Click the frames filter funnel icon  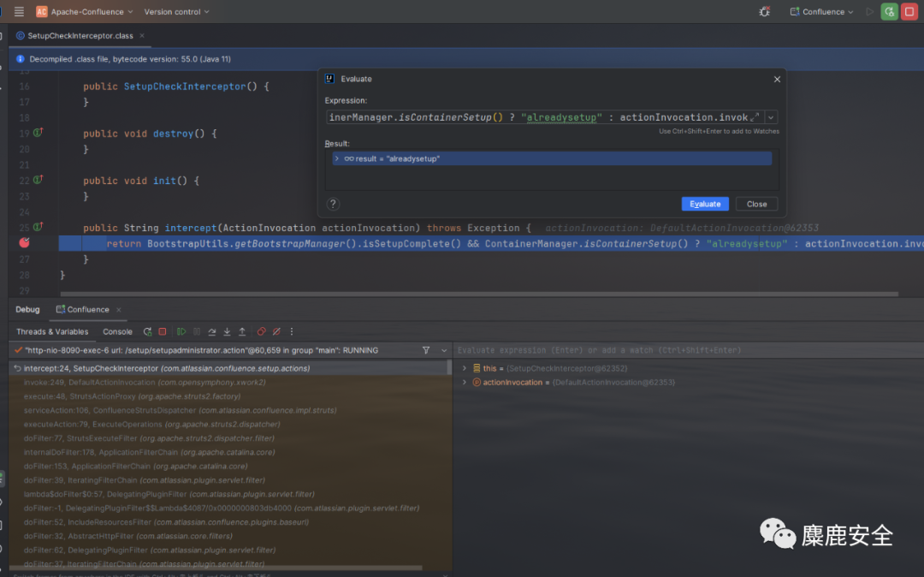[x=426, y=350]
